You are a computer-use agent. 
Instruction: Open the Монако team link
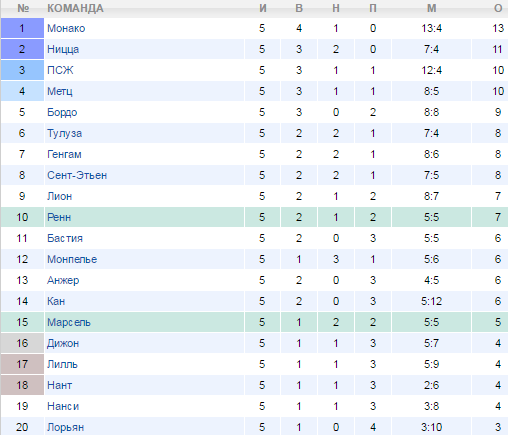pos(66,28)
